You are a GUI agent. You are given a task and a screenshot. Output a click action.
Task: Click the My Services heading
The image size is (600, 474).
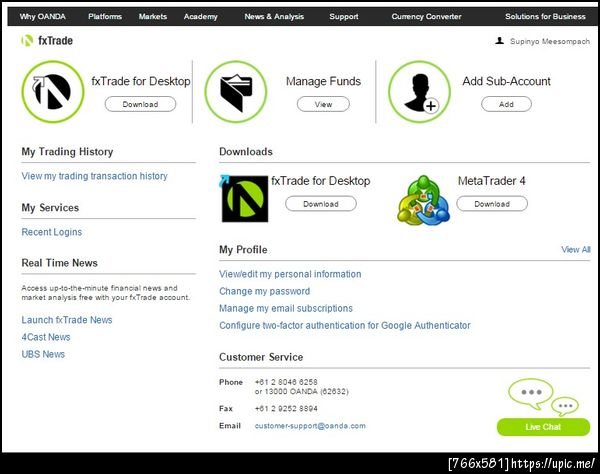[x=50, y=207]
